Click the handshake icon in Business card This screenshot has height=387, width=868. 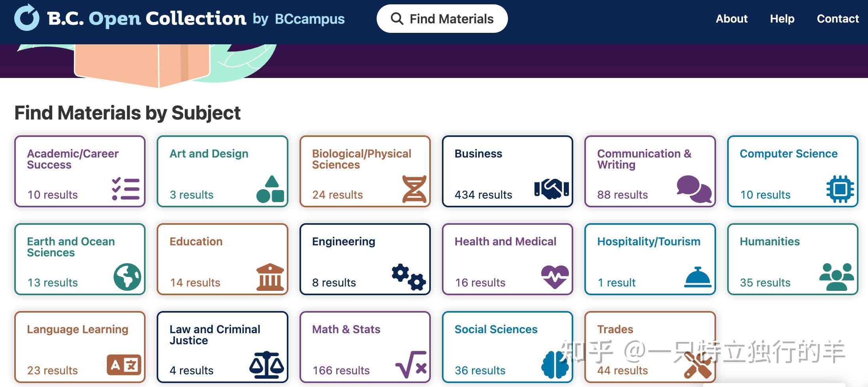tap(551, 189)
